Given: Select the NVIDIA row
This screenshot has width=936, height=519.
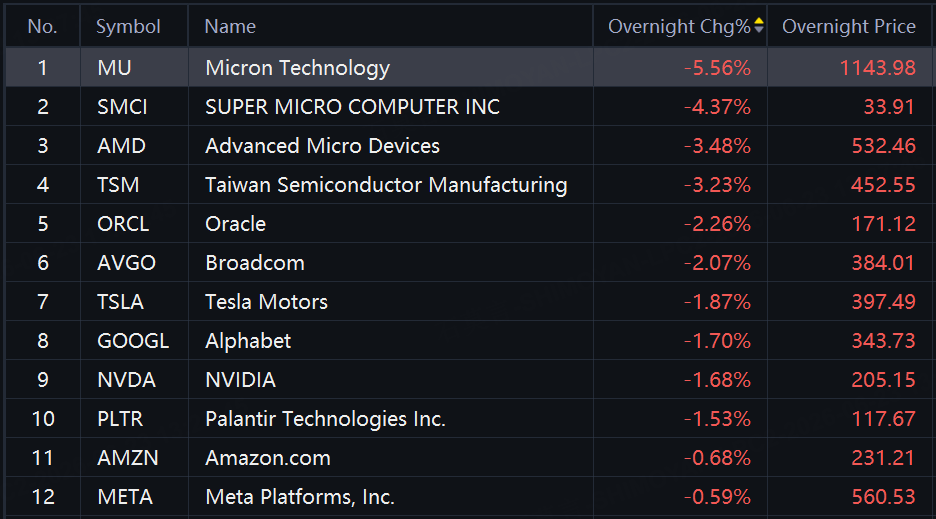Looking at the screenshot, I should click(468, 380).
